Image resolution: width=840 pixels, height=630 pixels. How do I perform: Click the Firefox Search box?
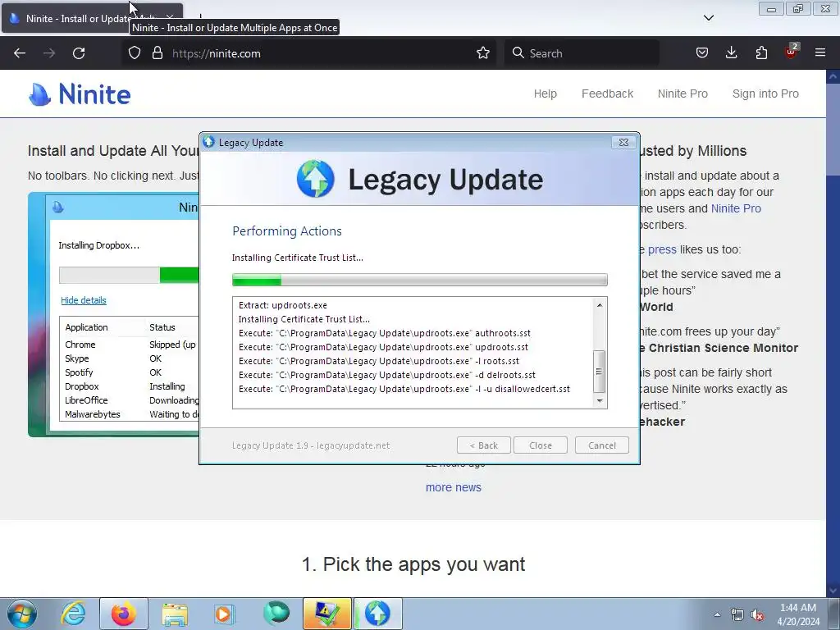click(582, 53)
